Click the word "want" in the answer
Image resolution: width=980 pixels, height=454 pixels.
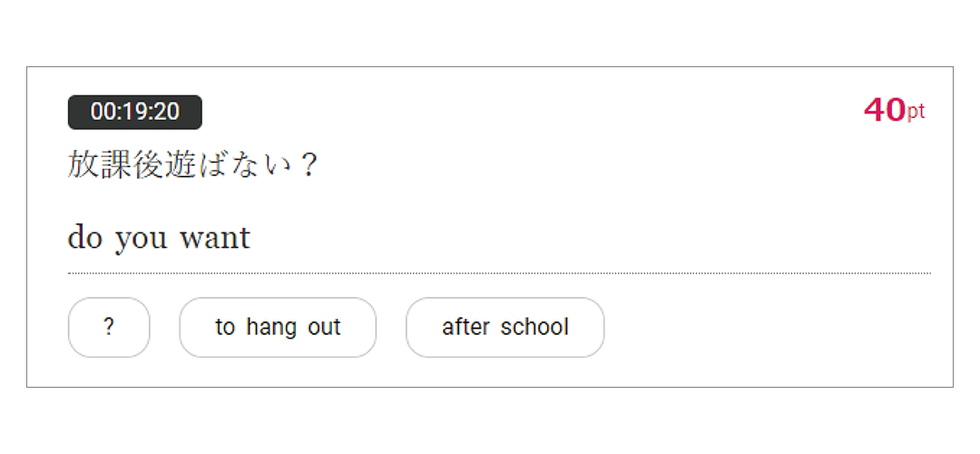coord(215,238)
